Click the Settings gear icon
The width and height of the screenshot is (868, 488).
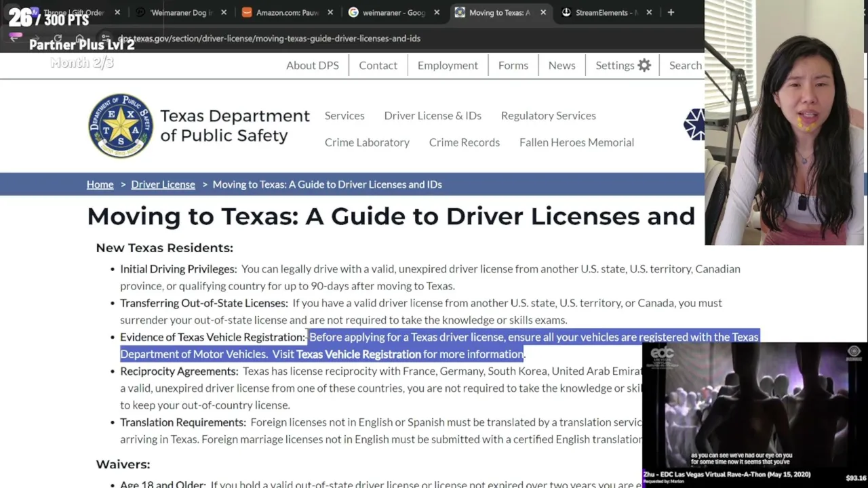click(x=644, y=66)
